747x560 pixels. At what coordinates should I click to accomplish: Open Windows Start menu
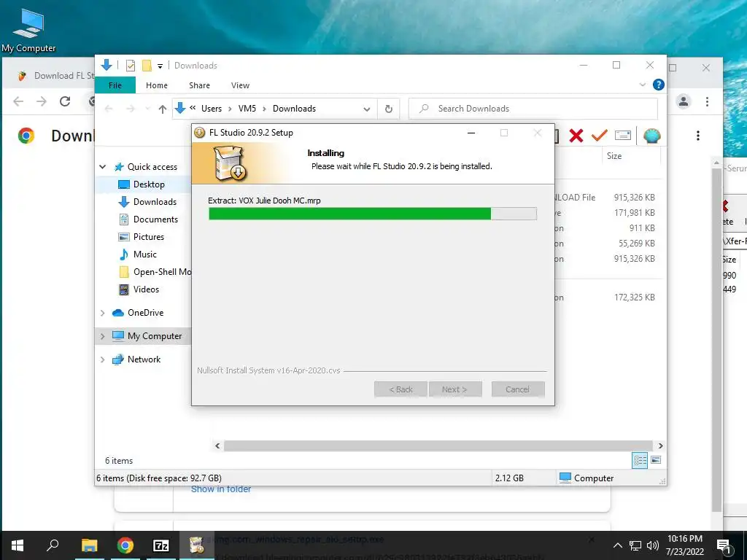(18, 545)
